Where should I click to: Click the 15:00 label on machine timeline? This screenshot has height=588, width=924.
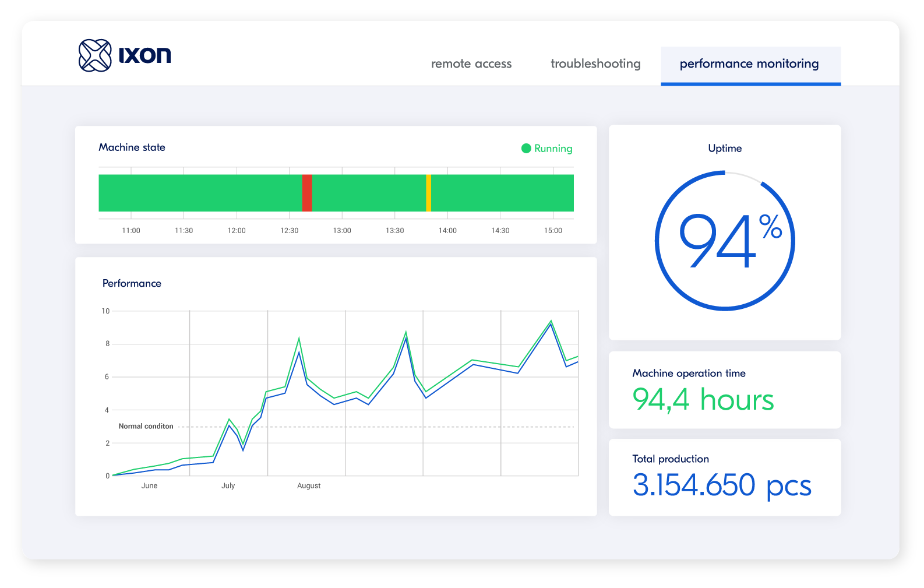click(x=553, y=230)
